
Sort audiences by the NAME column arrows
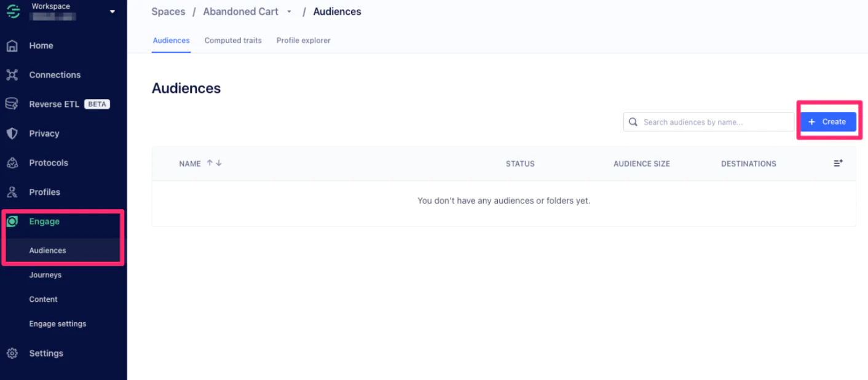click(214, 164)
